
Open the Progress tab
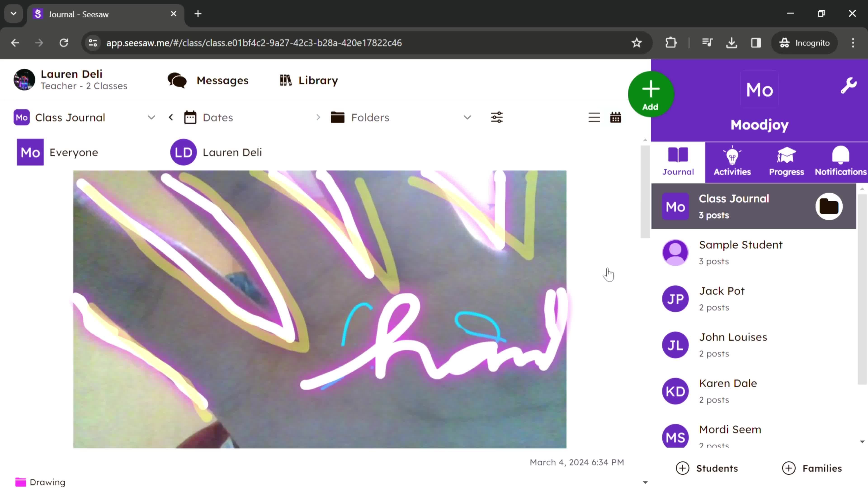point(786,161)
